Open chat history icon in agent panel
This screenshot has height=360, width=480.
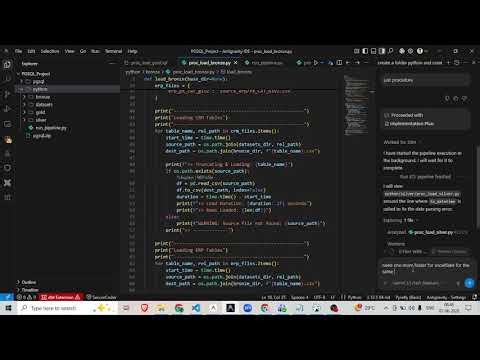(x=457, y=63)
